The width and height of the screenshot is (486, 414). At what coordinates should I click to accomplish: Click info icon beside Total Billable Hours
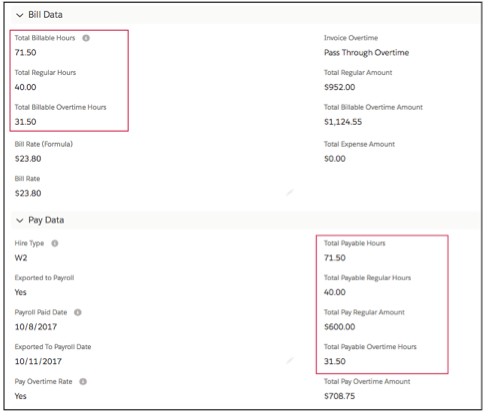pyautogui.click(x=86, y=38)
